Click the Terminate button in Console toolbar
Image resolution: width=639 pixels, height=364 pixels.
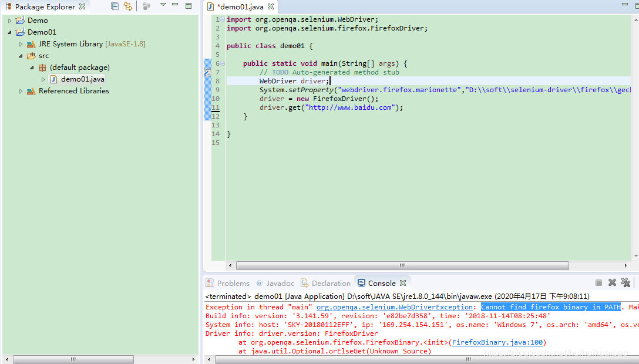tap(599, 283)
